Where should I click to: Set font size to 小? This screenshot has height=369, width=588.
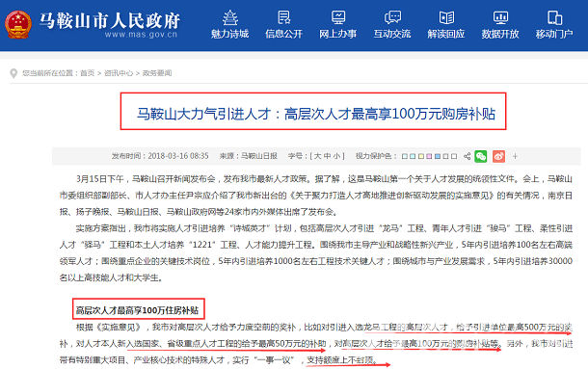tap(336, 156)
